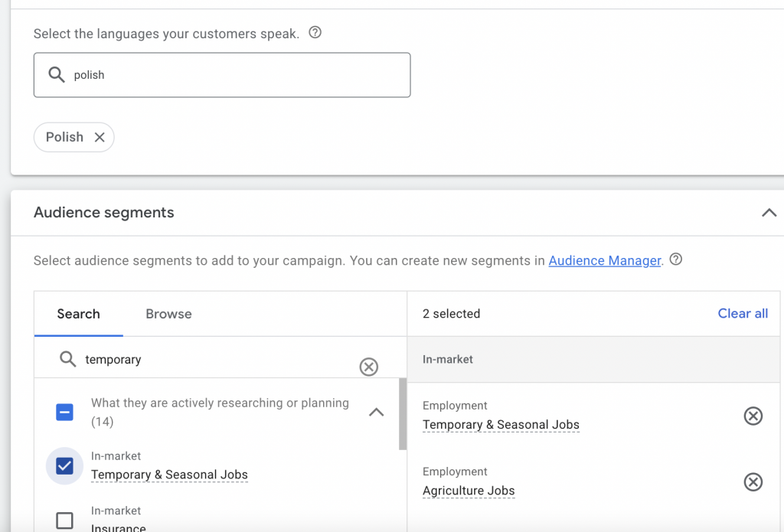The height and width of the screenshot is (532, 784).
Task: Click the languages search input field
Action: [230, 75]
